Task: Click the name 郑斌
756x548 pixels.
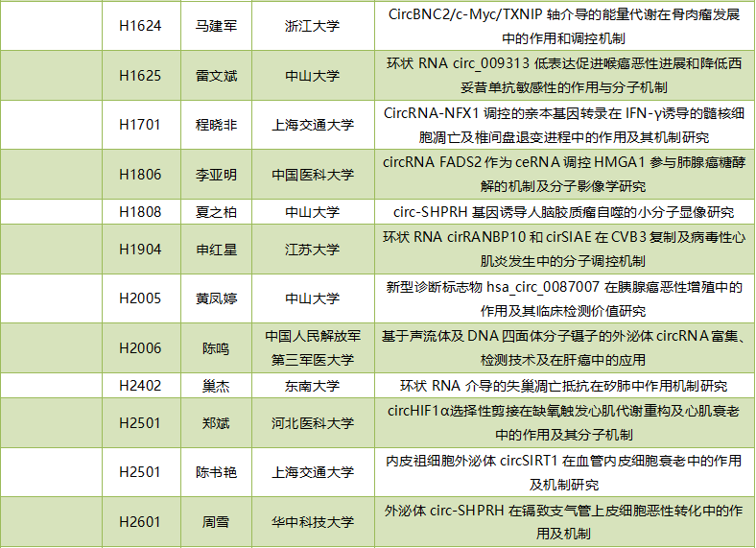Action: click(216, 423)
